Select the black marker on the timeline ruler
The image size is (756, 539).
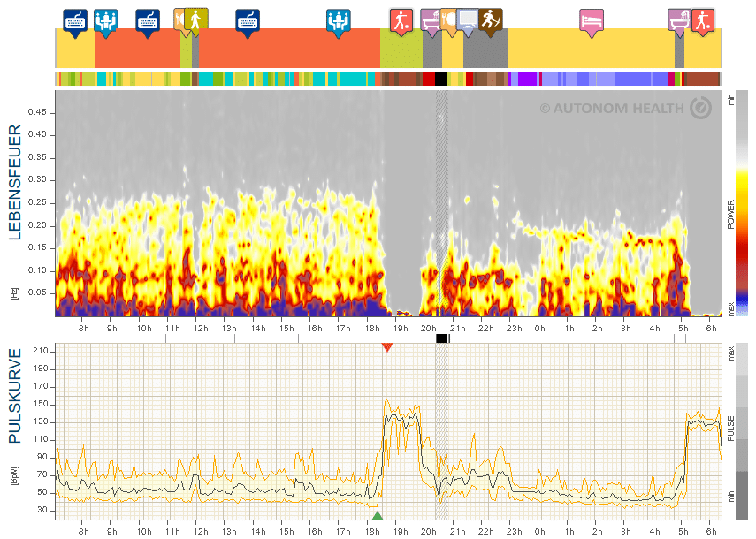point(442,338)
